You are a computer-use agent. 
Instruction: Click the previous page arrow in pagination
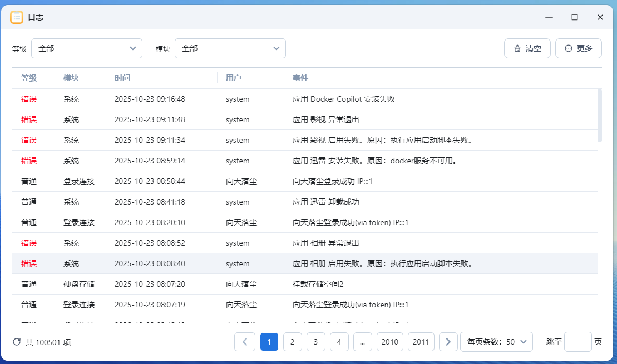[245, 342]
